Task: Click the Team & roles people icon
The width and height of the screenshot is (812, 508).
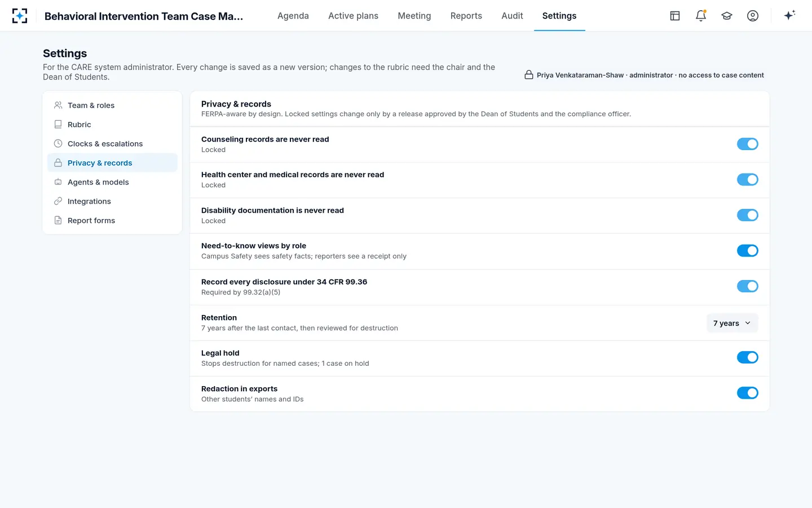Action: (58, 106)
